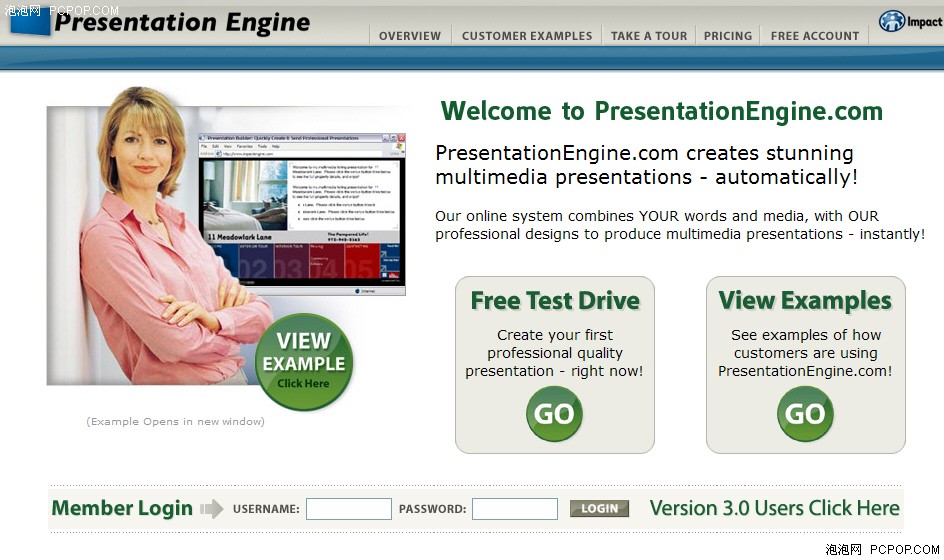Select Take a Tour in navigation
The width and height of the screenshot is (944, 560).
tap(649, 36)
